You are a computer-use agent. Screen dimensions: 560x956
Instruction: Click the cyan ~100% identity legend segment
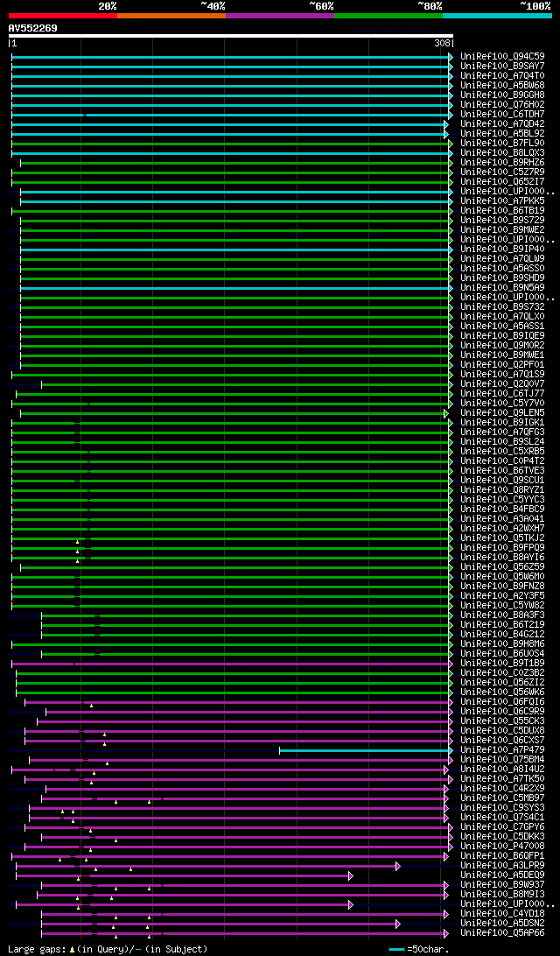(x=497, y=15)
